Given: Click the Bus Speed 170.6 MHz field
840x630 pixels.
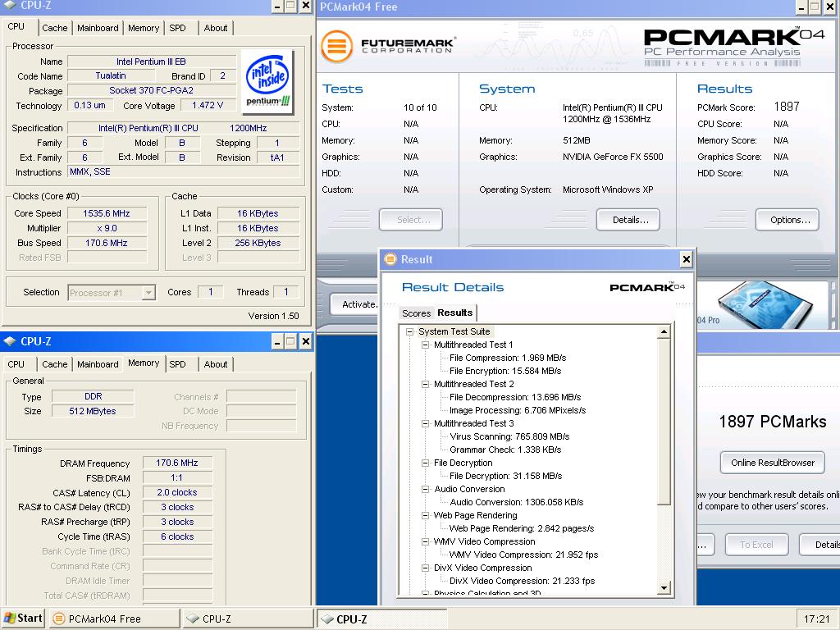Looking at the screenshot, I should 107,243.
